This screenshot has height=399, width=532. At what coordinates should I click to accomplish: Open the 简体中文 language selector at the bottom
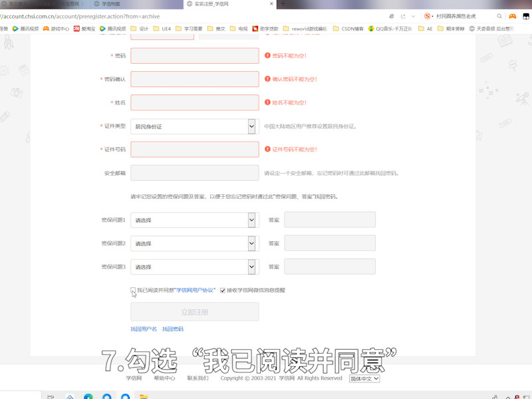pyautogui.click(x=362, y=379)
